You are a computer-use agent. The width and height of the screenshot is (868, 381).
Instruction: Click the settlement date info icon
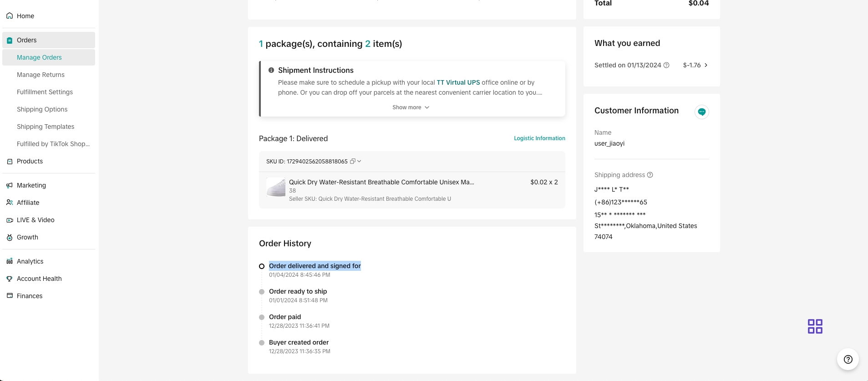(666, 65)
